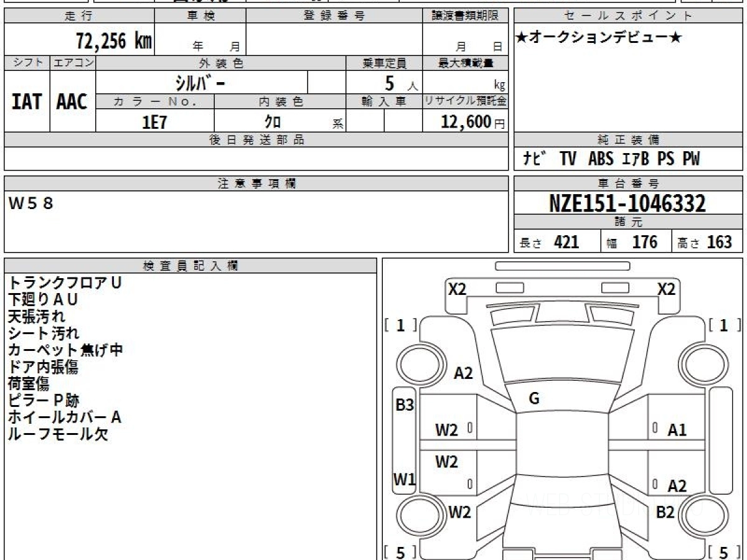Click the カラーNo. label
Screen dimensions: 747x560
pos(155,101)
